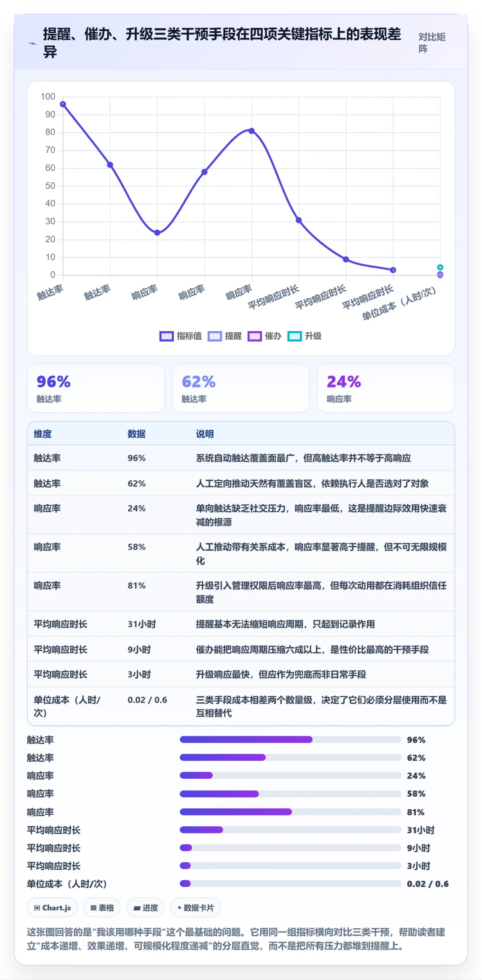Viewport: 482px width, 980px height.
Task: Click the 0.02 / 0.6 table cell
Action: pos(147,700)
